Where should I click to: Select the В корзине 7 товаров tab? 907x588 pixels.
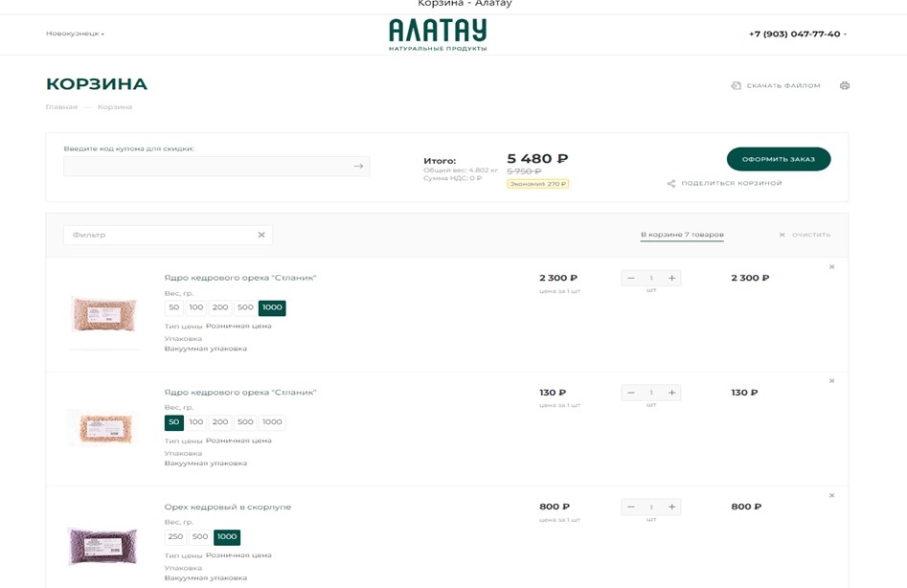pos(680,232)
